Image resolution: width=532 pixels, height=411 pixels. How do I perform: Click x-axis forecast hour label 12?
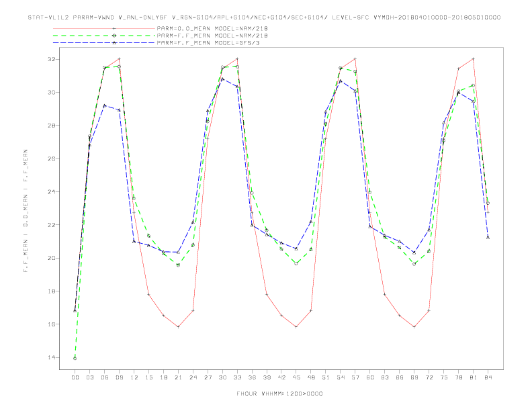[134, 377]
